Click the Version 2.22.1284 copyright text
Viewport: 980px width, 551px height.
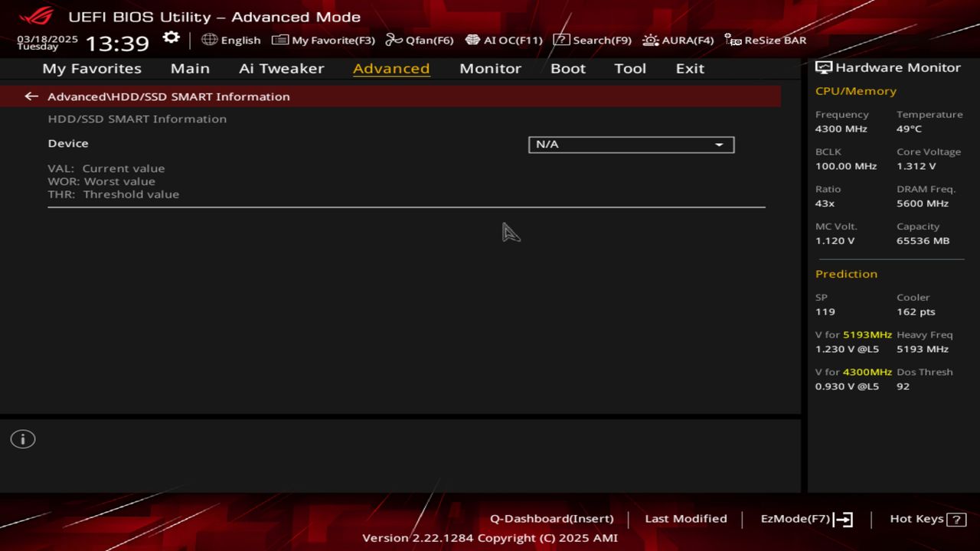(490, 538)
